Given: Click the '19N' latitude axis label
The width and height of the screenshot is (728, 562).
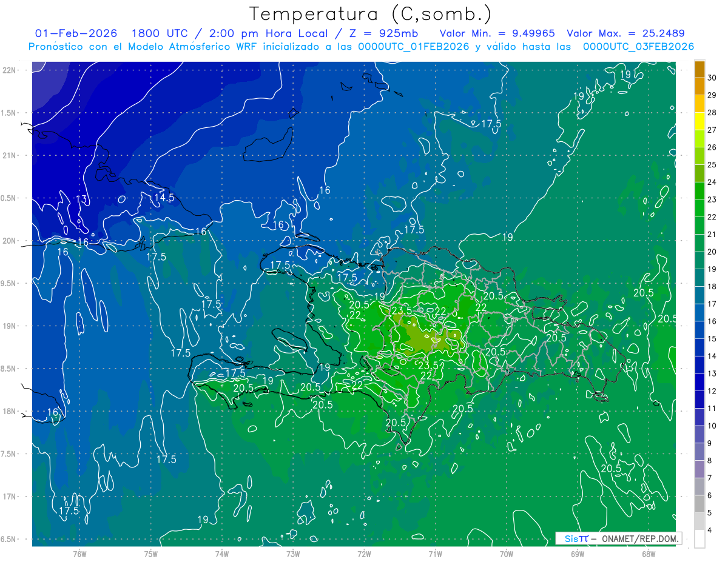Looking at the screenshot, I should (x=9, y=326).
